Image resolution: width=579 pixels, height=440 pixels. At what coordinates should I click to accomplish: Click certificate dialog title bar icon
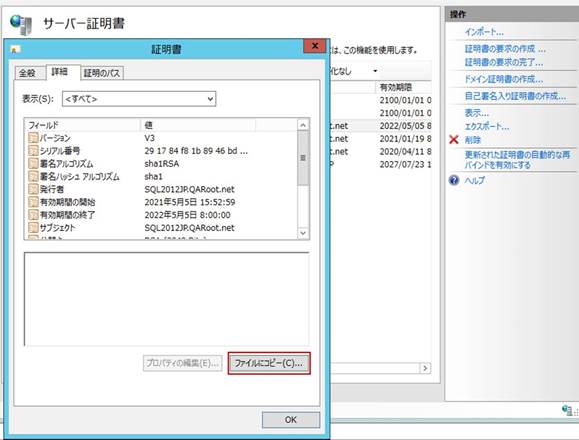coord(15,49)
